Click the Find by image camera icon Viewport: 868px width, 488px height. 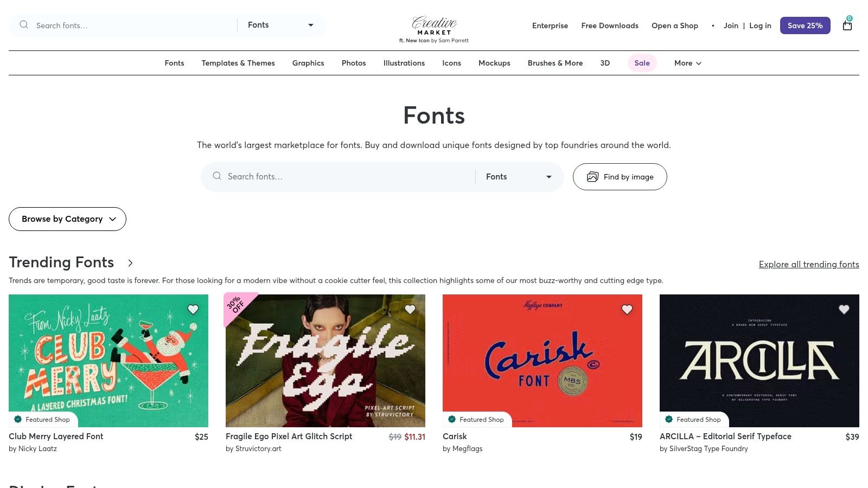[x=592, y=177]
